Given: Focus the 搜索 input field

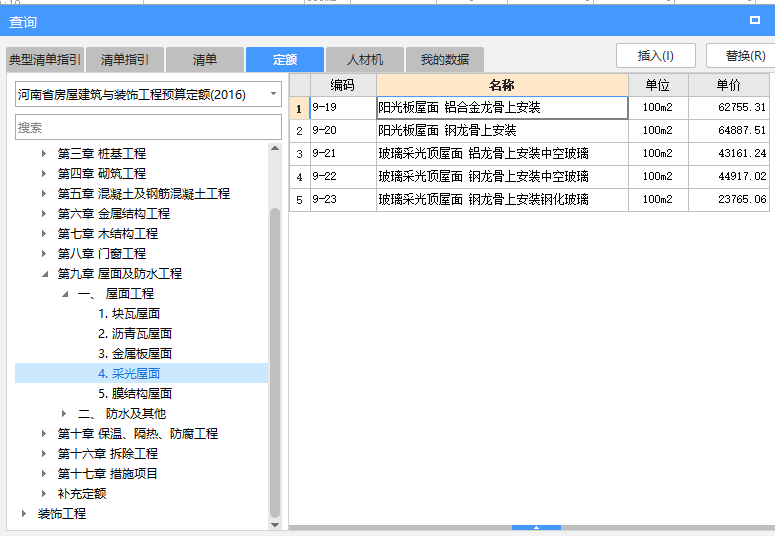Looking at the screenshot, I should (x=148, y=128).
